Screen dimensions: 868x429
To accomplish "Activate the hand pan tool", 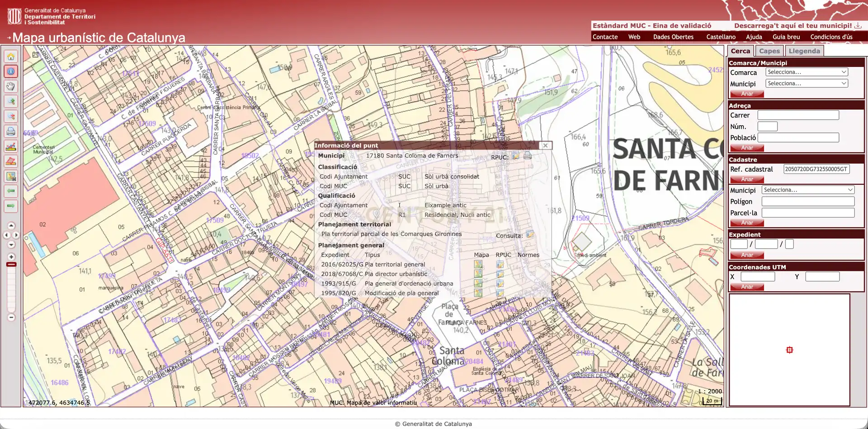I will [11, 86].
